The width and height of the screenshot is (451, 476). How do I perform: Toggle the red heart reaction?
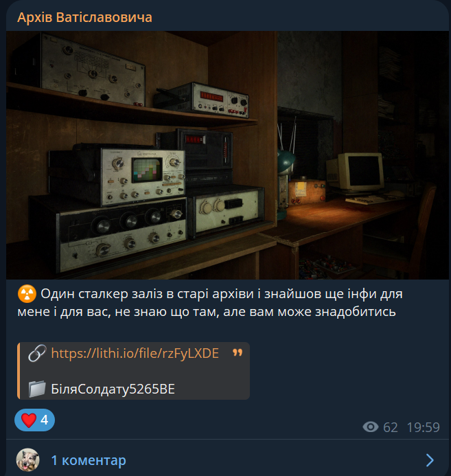tap(29, 420)
